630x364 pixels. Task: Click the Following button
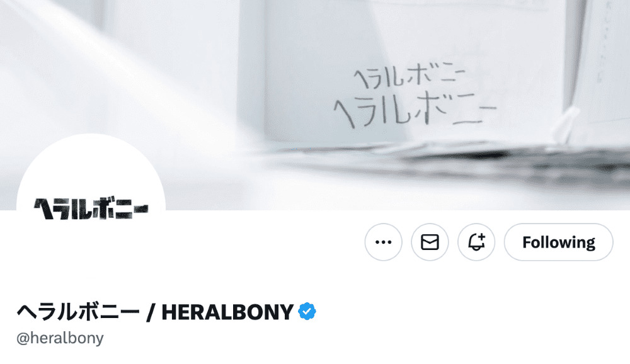tap(558, 242)
